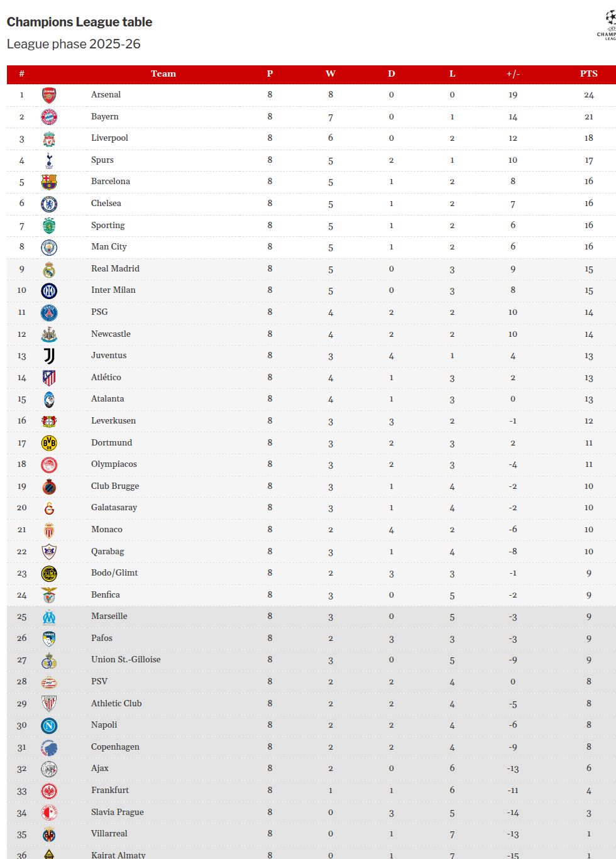Click the PSG club crest
The image size is (616, 859).
pyautogui.click(x=49, y=313)
